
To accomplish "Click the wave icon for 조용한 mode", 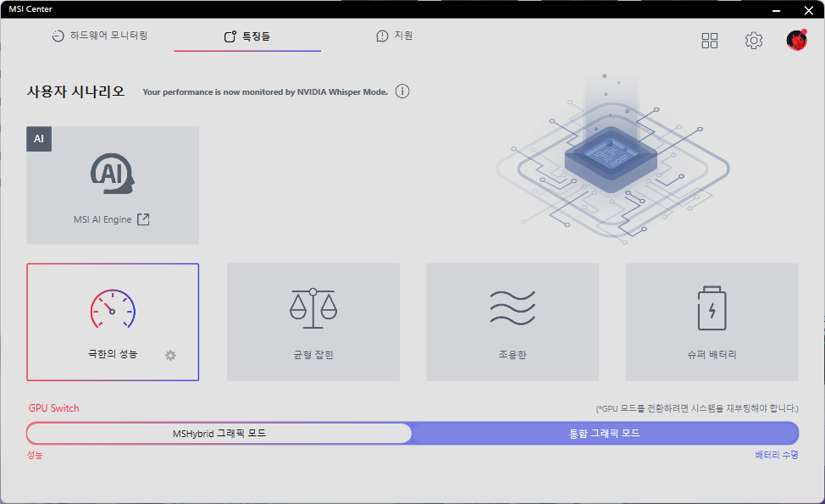I will 512,307.
